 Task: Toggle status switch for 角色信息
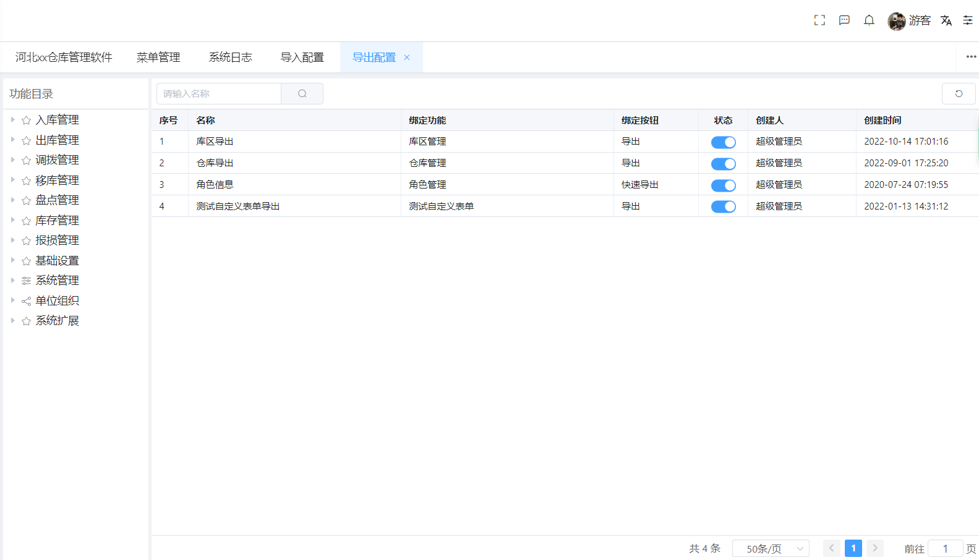point(723,185)
